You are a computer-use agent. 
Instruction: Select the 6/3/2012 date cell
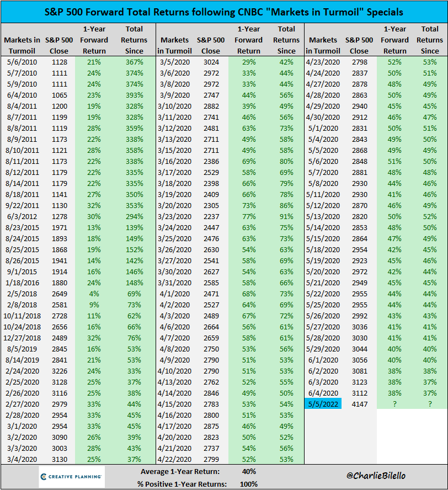(22, 216)
